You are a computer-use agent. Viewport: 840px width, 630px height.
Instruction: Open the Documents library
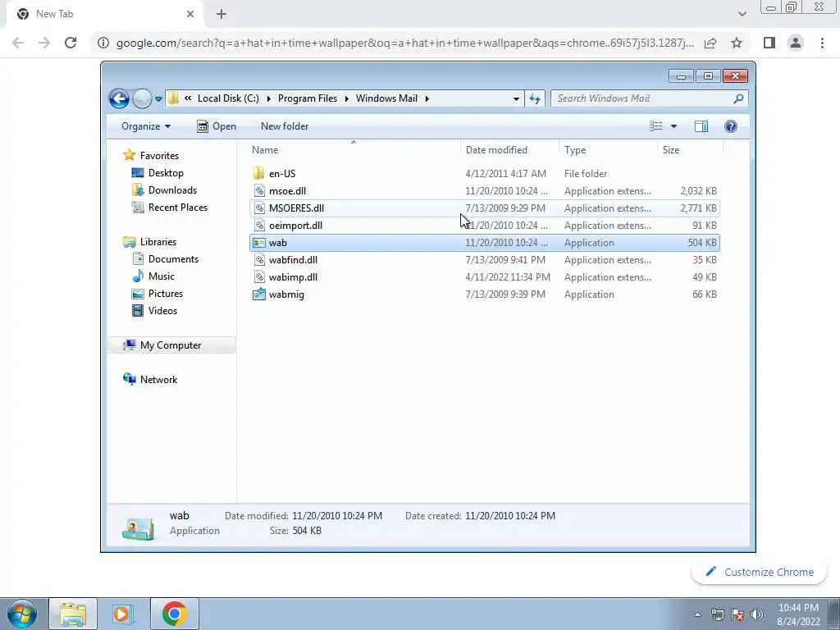tap(173, 258)
